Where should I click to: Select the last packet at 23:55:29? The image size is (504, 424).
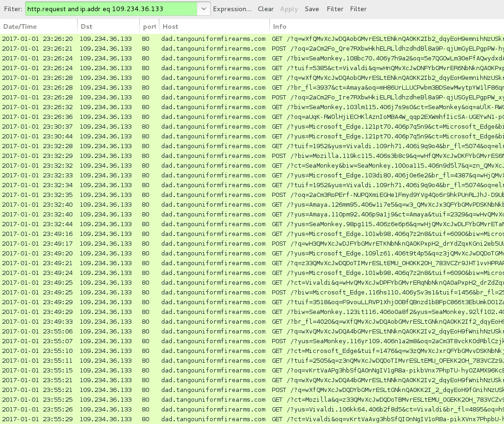pyautogui.click(x=252, y=419)
